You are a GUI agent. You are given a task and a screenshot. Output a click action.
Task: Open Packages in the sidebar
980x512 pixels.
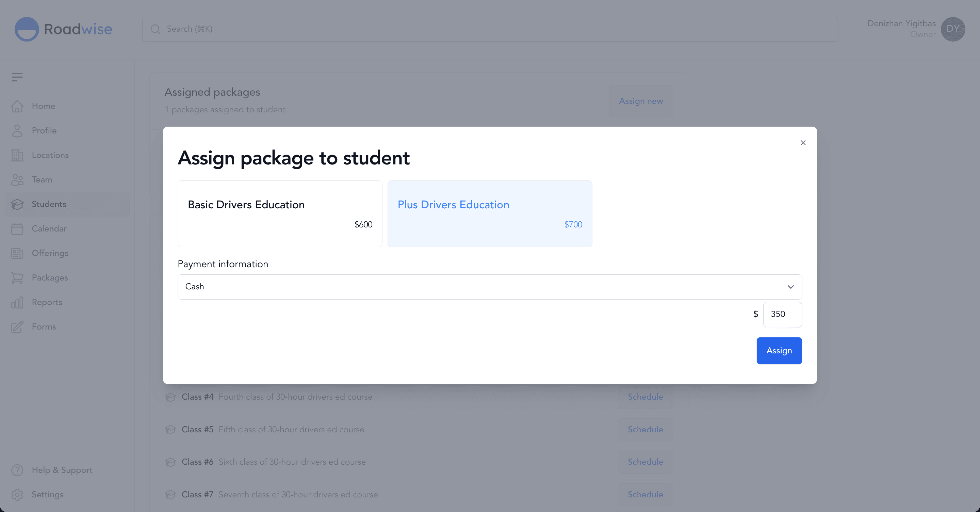(67, 278)
